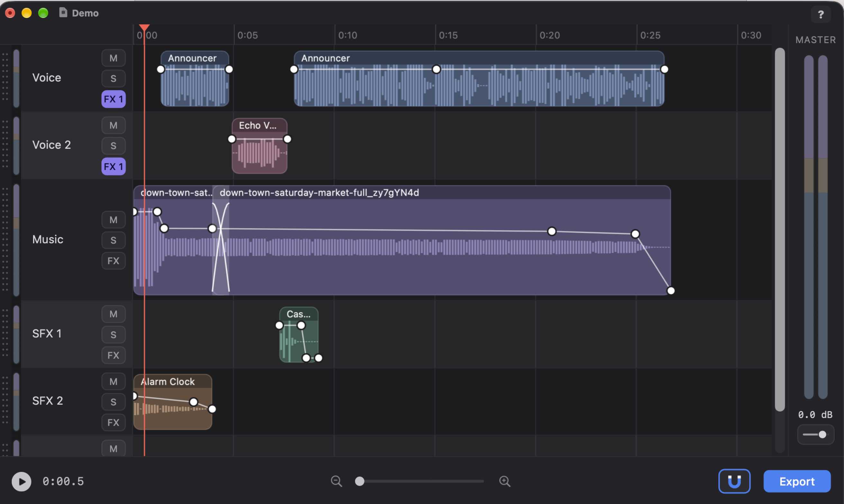Click the timeline zoom slider handle
Screen dimensions: 844x504
(x=360, y=481)
